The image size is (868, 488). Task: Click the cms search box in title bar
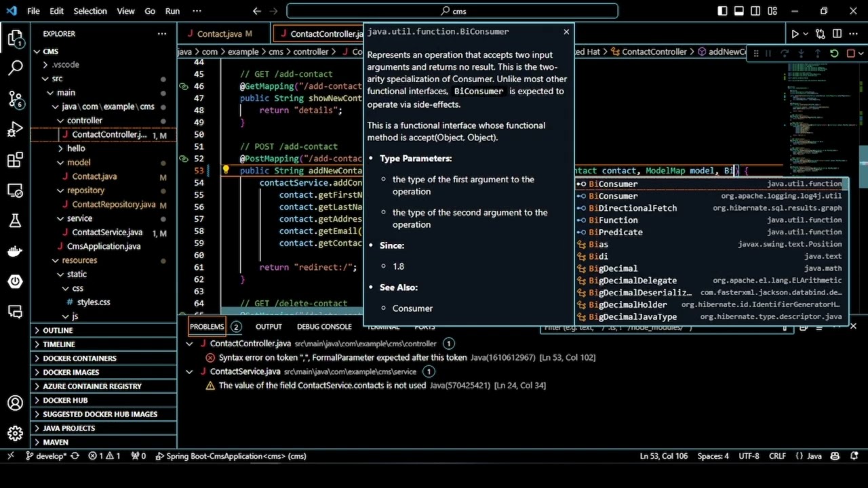coord(452,11)
